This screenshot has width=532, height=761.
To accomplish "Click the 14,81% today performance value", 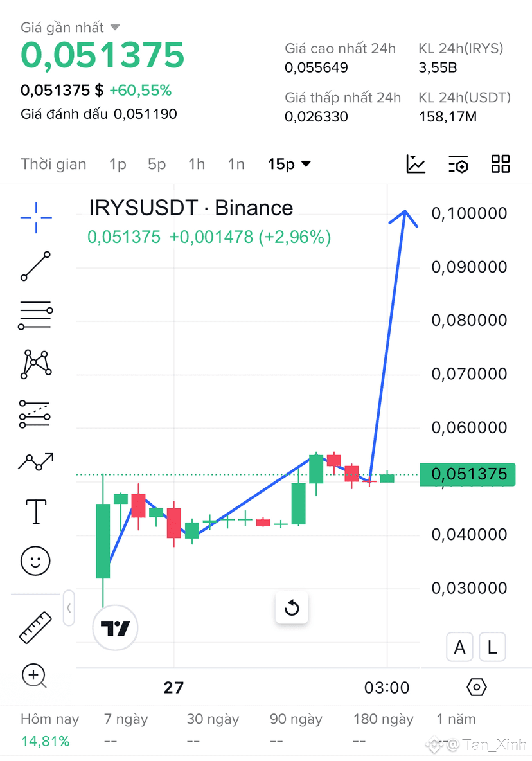I will [x=45, y=741].
